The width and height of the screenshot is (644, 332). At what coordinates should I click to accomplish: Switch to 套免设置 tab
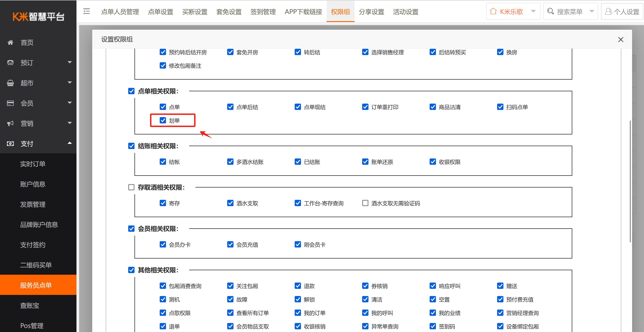[229, 12]
